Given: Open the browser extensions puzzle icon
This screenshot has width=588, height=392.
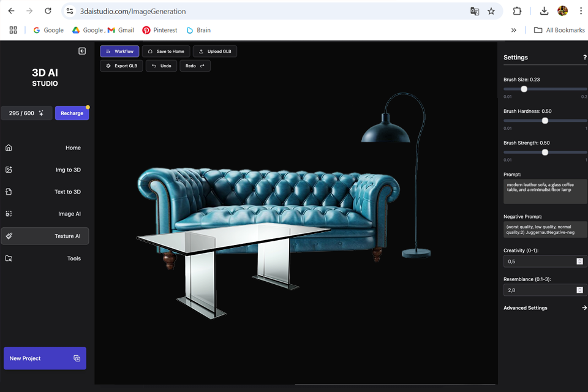Looking at the screenshot, I should tap(517, 11).
